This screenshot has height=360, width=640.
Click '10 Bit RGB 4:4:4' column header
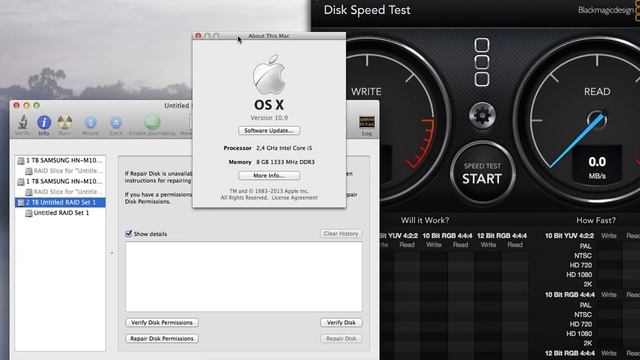click(x=447, y=236)
